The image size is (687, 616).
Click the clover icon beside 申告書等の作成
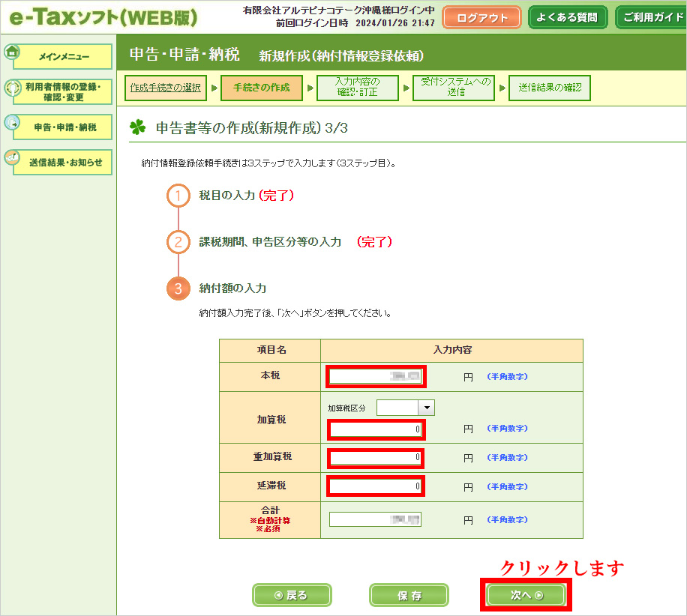pyautogui.click(x=139, y=125)
